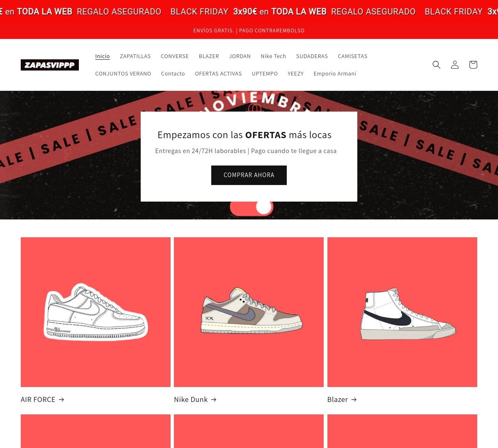Image resolution: width=498 pixels, height=448 pixels.
Task: Click the account login person icon
Action: [x=455, y=65]
